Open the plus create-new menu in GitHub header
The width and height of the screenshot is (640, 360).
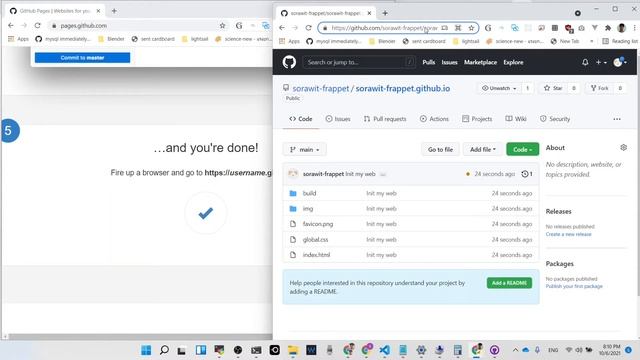click(601, 62)
